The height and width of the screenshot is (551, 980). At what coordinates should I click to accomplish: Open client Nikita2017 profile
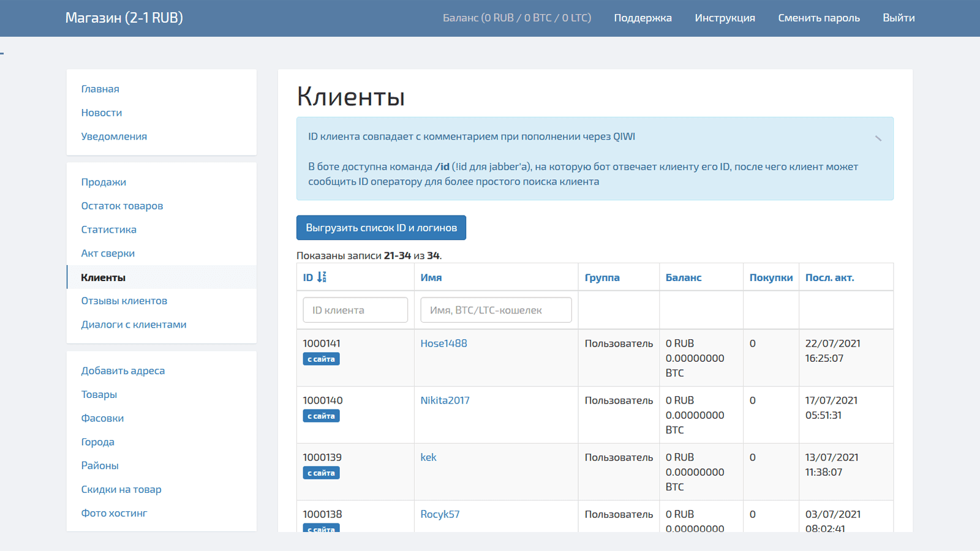point(445,400)
